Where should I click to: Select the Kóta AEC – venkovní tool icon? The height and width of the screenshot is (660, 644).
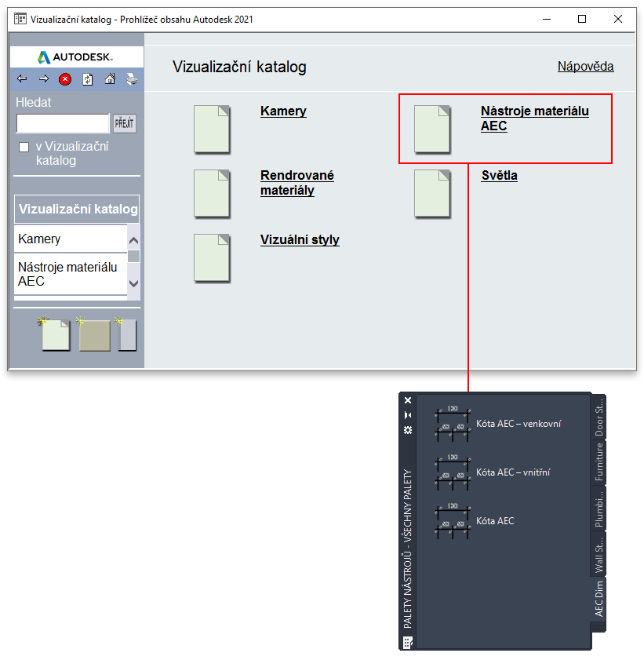pos(453,424)
